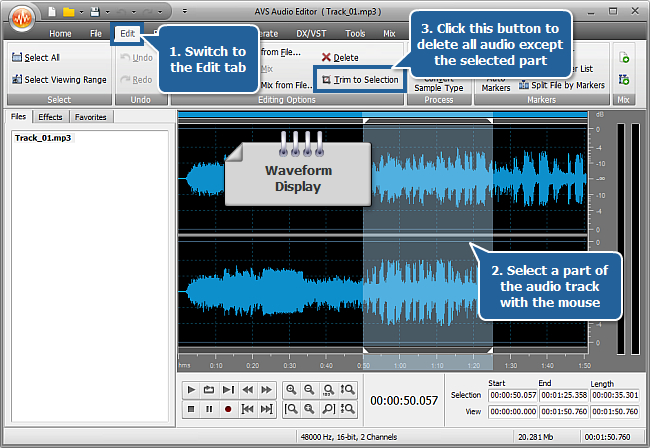Click the blue overview bar above the waveform
650x448 pixels.
(383, 114)
